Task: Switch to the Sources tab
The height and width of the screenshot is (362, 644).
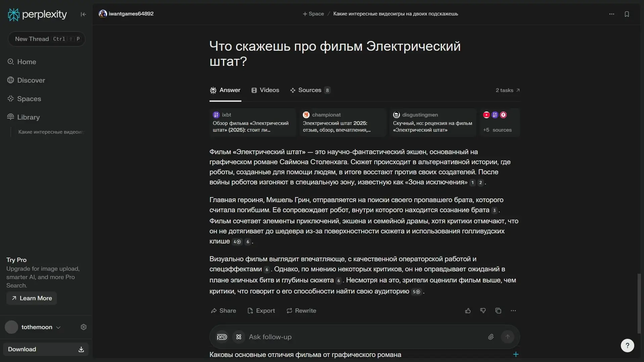Action: point(310,90)
